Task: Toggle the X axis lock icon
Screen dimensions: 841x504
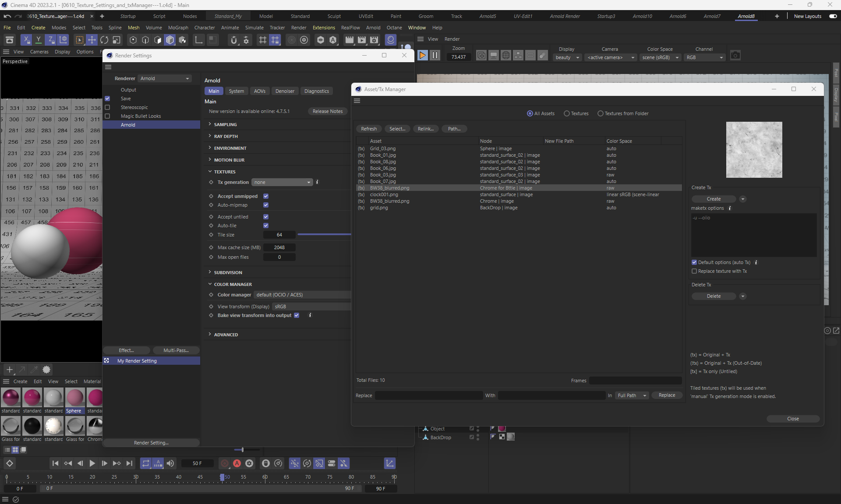Action: pyautogui.click(x=26, y=40)
